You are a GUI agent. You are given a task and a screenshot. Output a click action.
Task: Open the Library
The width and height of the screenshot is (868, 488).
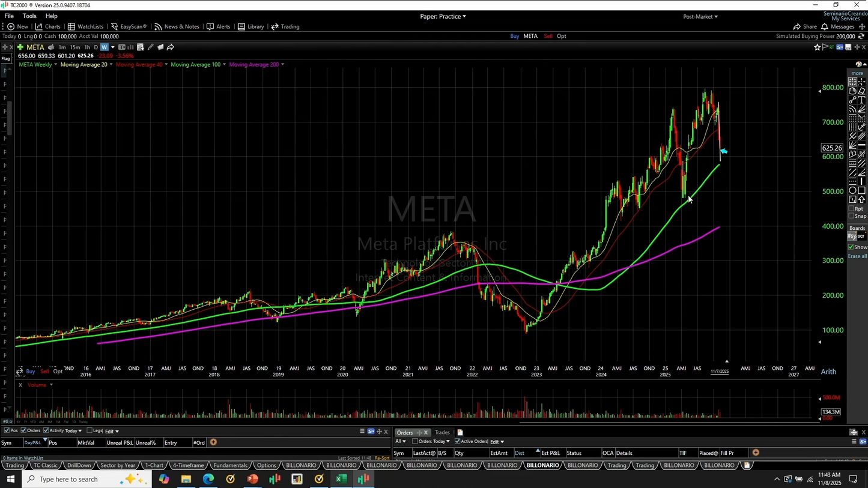point(250,26)
